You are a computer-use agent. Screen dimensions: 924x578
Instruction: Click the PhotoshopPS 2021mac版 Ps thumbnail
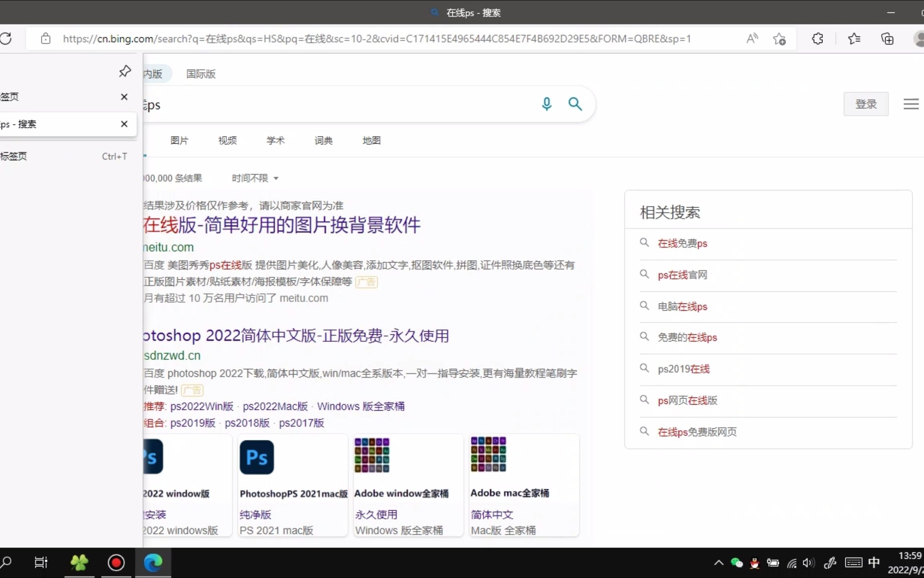point(257,457)
